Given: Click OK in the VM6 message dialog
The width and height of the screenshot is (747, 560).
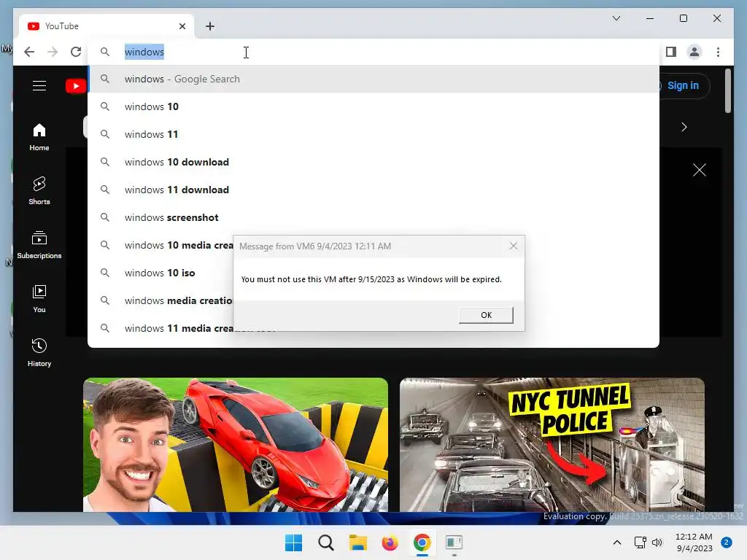Looking at the screenshot, I should point(486,315).
